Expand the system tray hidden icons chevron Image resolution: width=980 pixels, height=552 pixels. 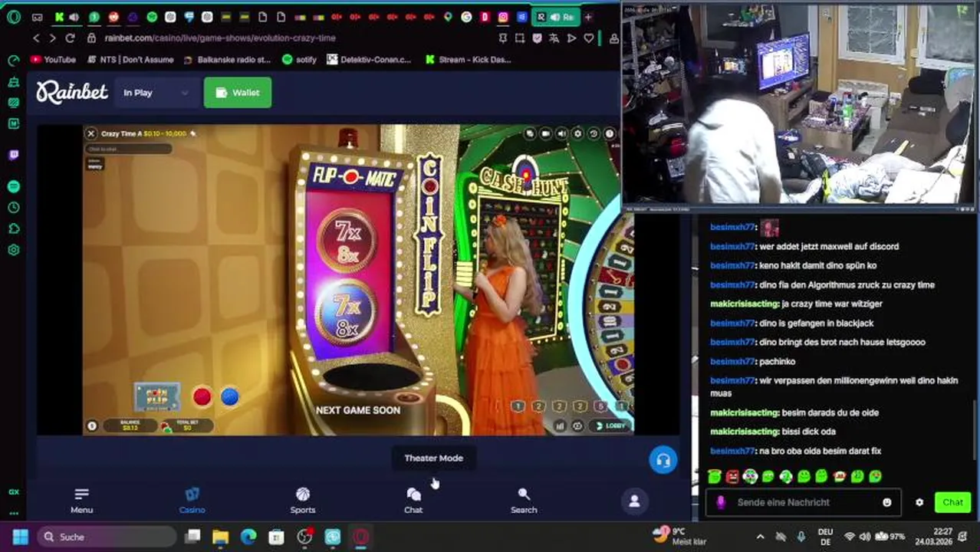coord(760,537)
